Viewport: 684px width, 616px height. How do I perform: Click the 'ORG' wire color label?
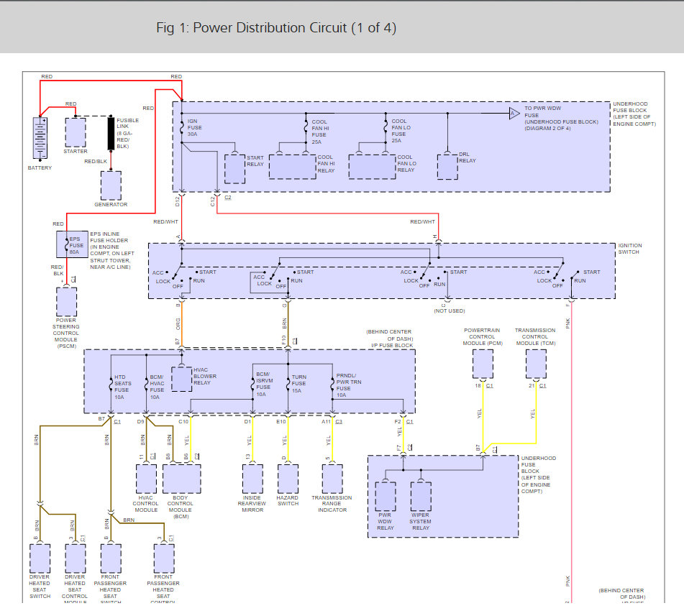178,324
